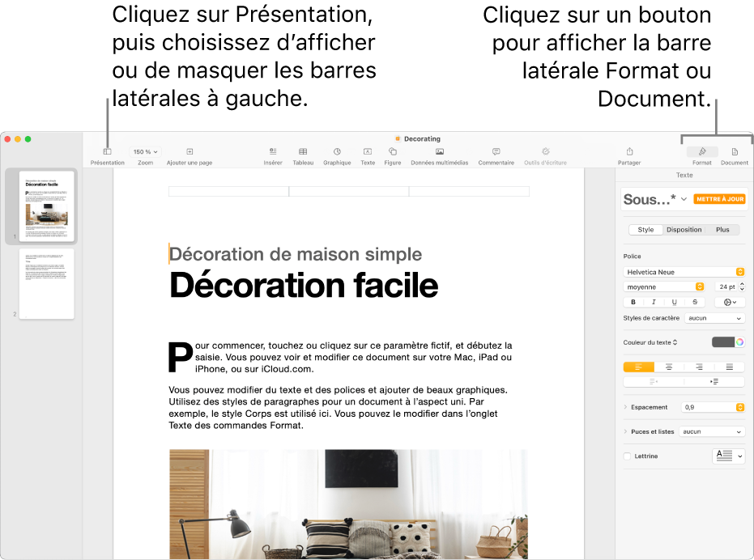Decrease the paragraph indent
Image resolution: width=754 pixels, height=560 pixels.
654,382
